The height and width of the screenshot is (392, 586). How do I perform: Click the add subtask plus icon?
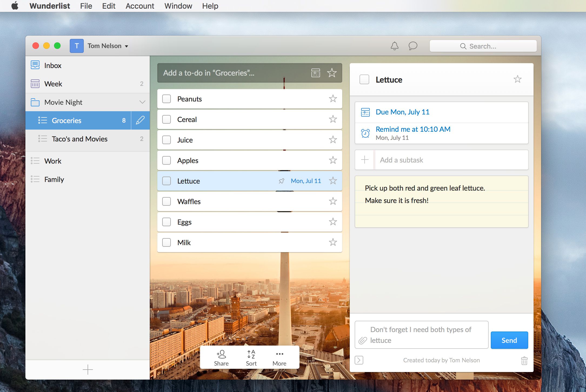(x=364, y=159)
